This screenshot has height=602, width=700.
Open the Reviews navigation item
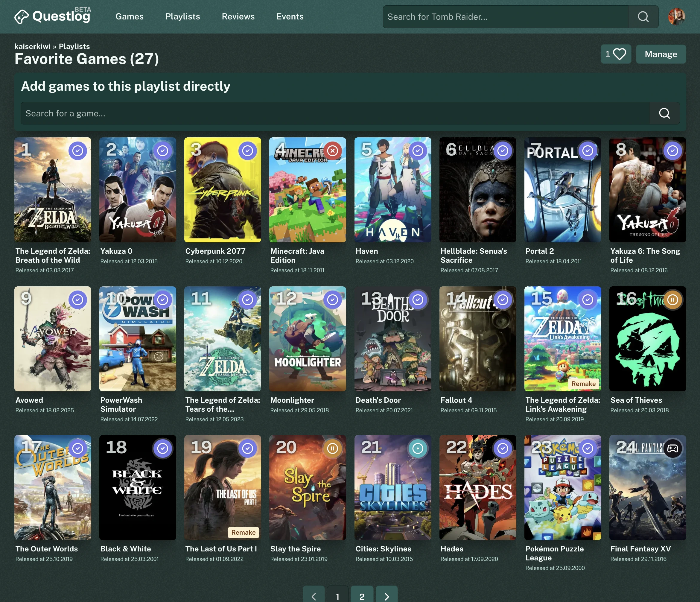238,16
